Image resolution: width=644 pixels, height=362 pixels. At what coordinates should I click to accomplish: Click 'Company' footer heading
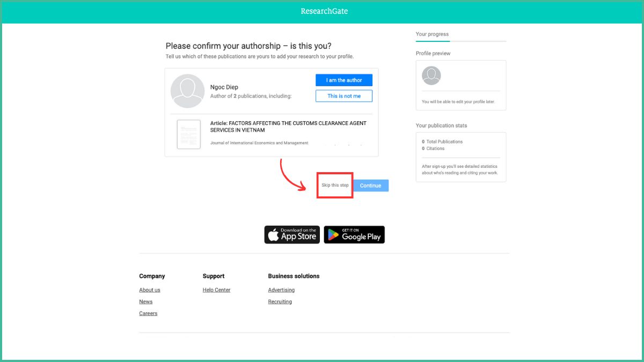tap(152, 276)
